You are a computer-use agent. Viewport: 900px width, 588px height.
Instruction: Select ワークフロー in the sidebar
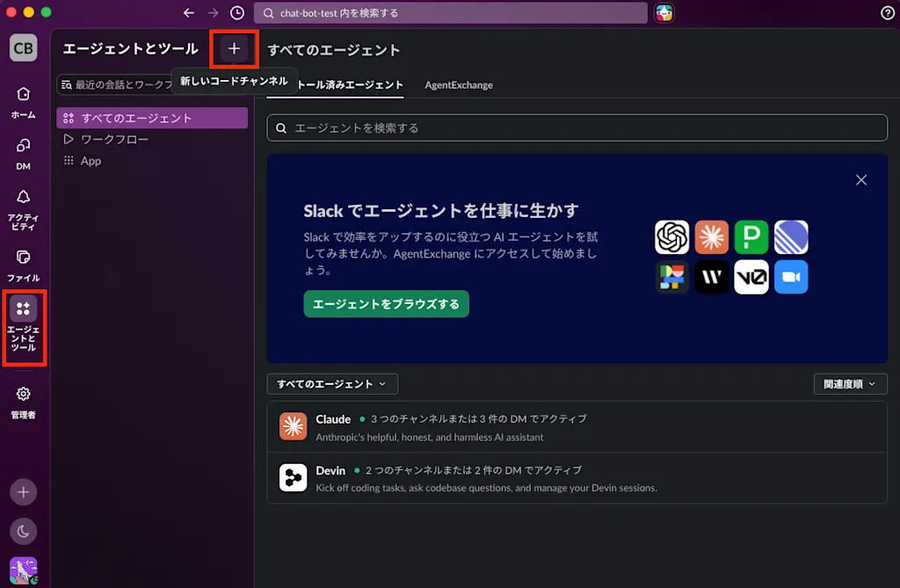[x=152, y=140]
